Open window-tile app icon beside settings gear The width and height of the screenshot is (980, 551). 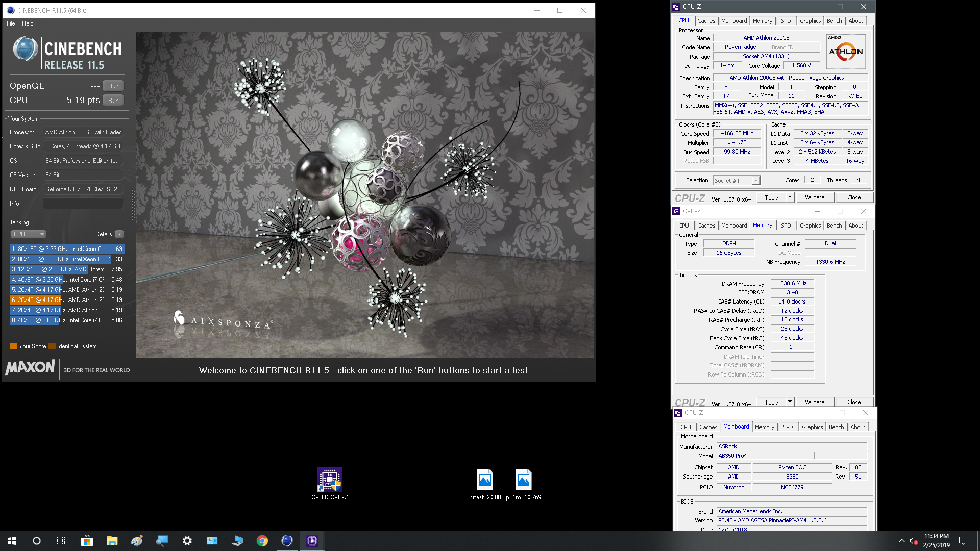click(212, 541)
